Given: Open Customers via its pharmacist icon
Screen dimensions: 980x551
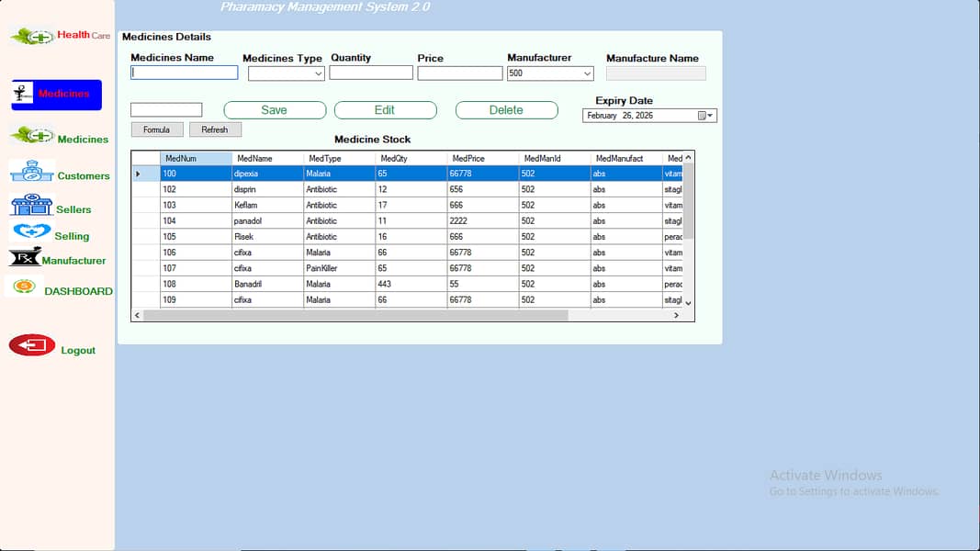Looking at the screenshot, I should pos(31,172).
